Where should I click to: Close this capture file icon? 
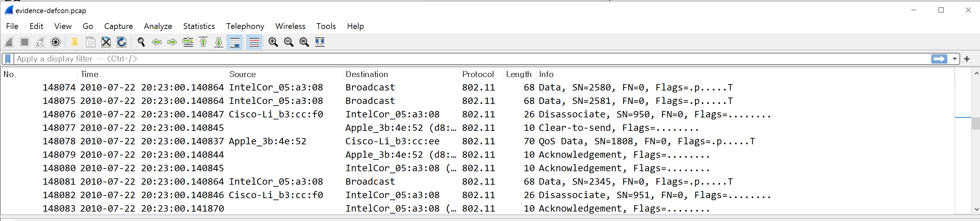tap(106, 42)
